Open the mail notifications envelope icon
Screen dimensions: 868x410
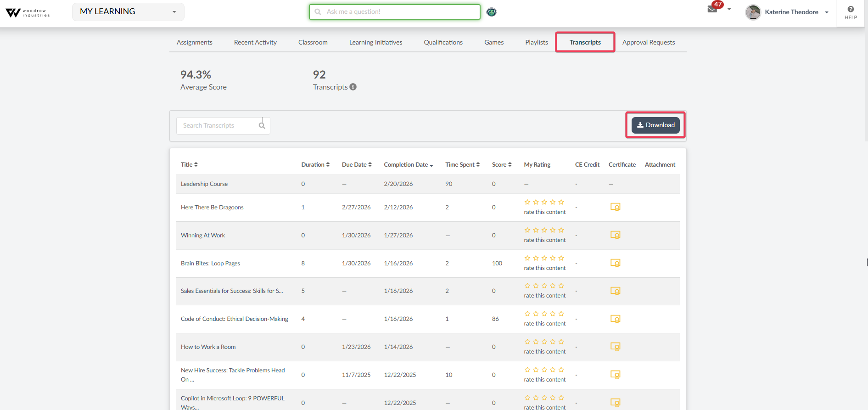point(712,9)
